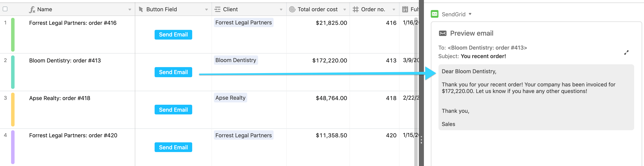Viewport: 644px width, 166px height.
Task: Click the envelope icon next to Preview email
Action: (x=443, y=33)
